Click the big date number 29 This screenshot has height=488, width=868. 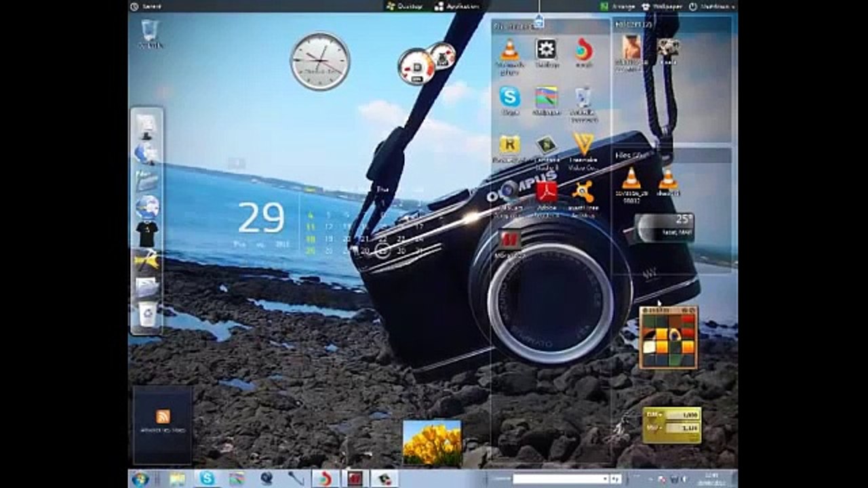click(261, 218)
